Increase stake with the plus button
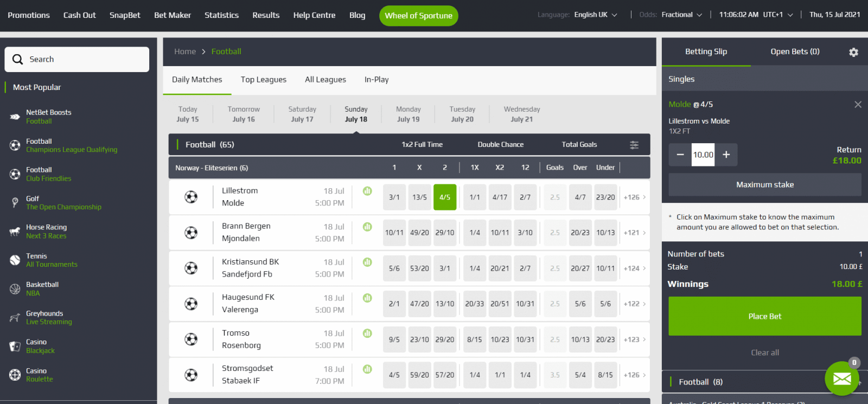Screen dimensions: 868x404 726,155
